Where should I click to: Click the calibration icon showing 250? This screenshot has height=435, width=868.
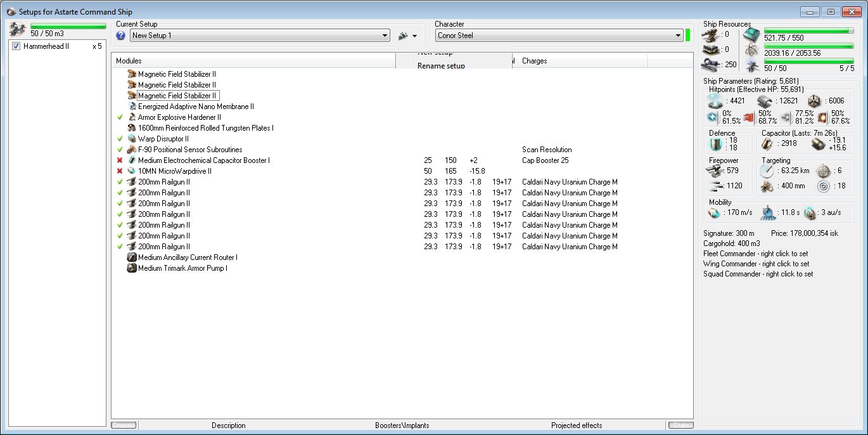click(x=710, y=64)
